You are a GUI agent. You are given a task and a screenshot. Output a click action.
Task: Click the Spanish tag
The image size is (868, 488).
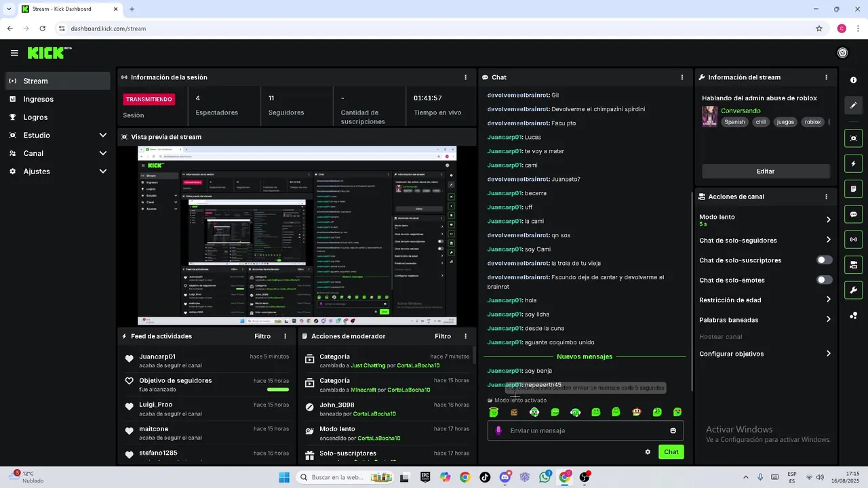point(734,122)
